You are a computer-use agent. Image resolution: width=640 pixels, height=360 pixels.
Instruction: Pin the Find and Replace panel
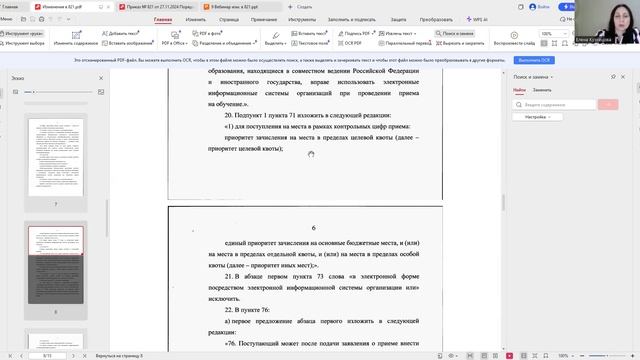[613, 77]
